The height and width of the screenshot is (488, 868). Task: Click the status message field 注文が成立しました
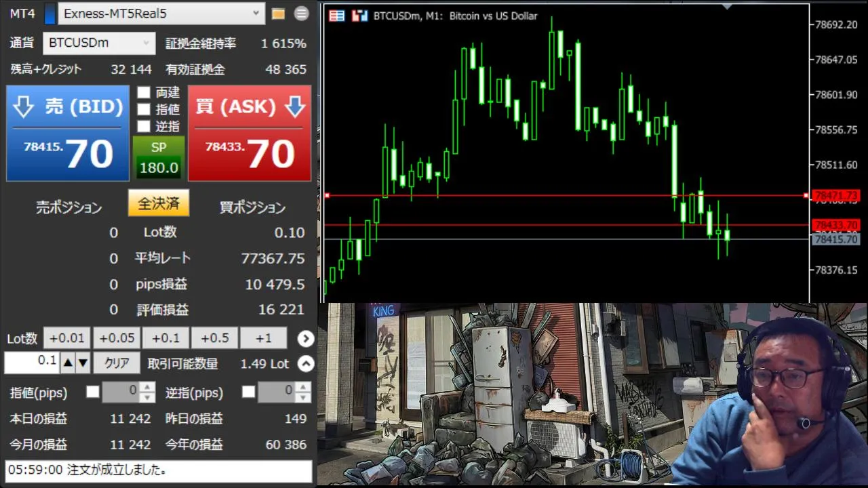(159, 470)
